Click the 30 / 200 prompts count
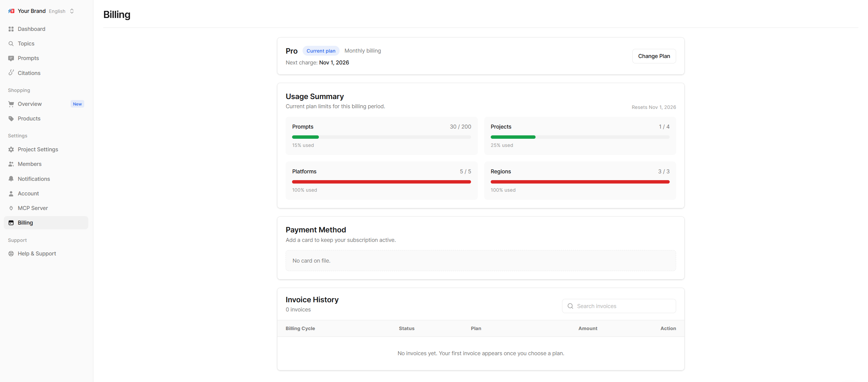The height and width of the screenshot is (382, 868). click(460, 127)
